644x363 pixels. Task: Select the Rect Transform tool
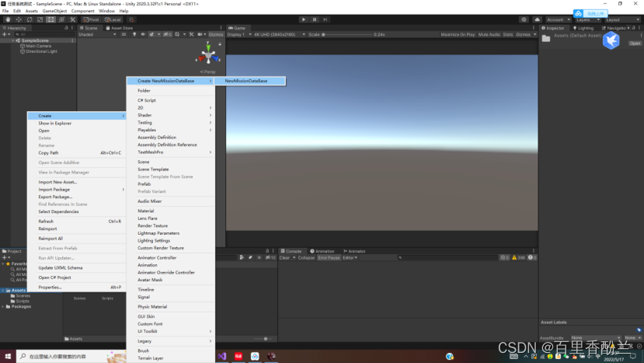pos(50,19)
